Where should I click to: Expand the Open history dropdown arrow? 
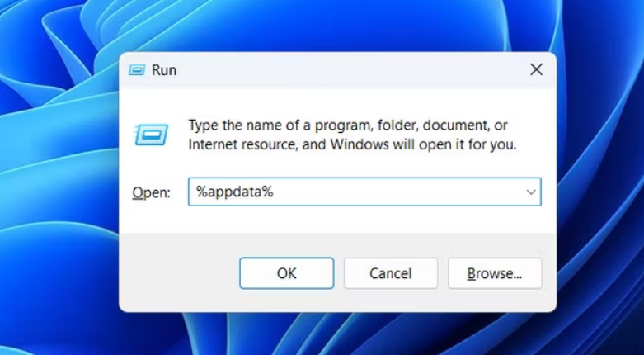click(531, 192)
